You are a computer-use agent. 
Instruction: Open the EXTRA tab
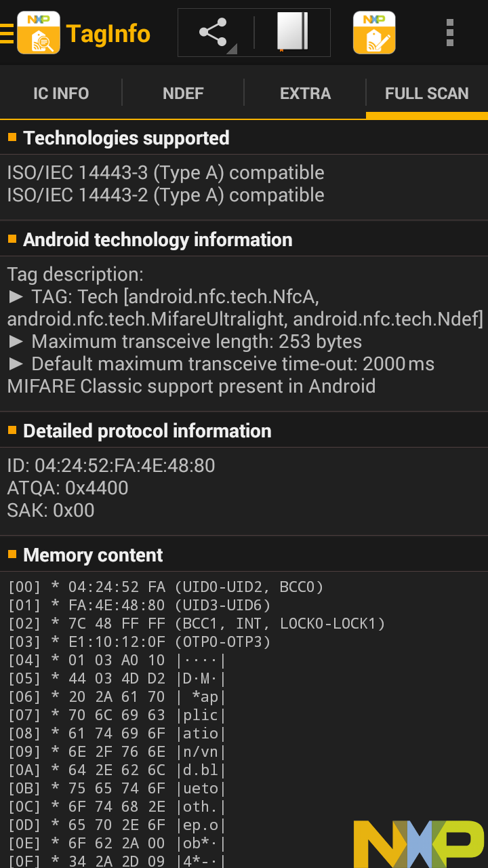tap(305, 94)
